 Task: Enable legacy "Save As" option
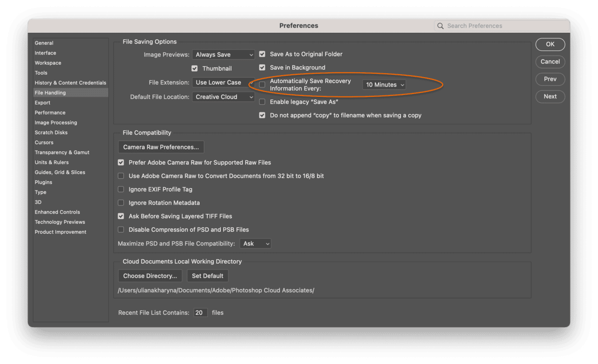[x=262, y=102]
